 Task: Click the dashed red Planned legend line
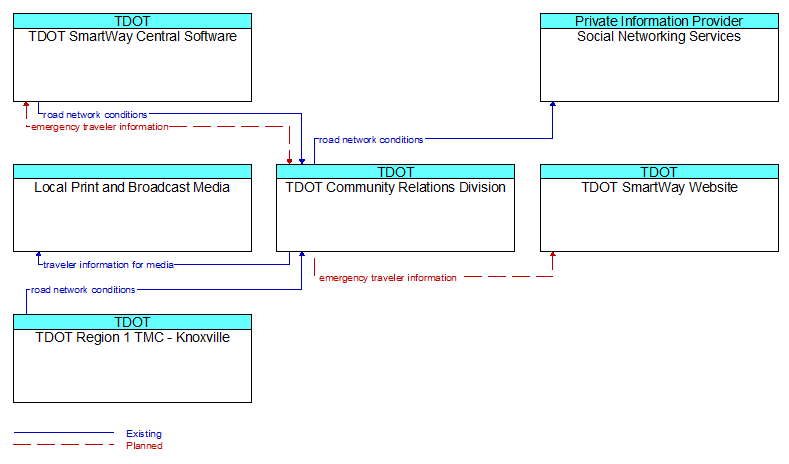(x=64, y=444)
